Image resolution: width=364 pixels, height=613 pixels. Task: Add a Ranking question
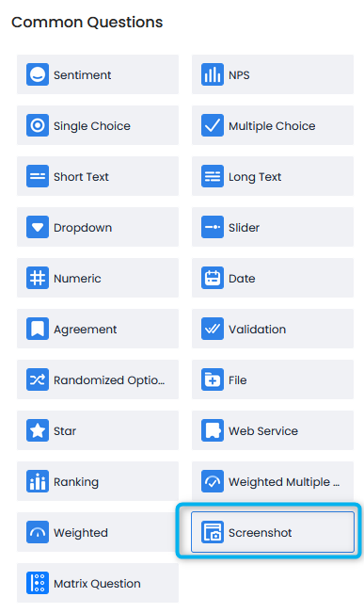98,481
